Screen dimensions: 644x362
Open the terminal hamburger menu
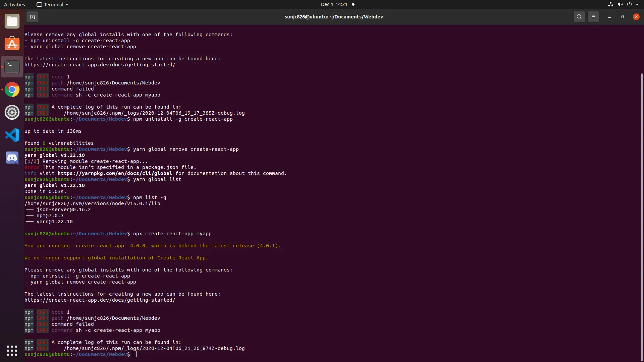(593, 17)
